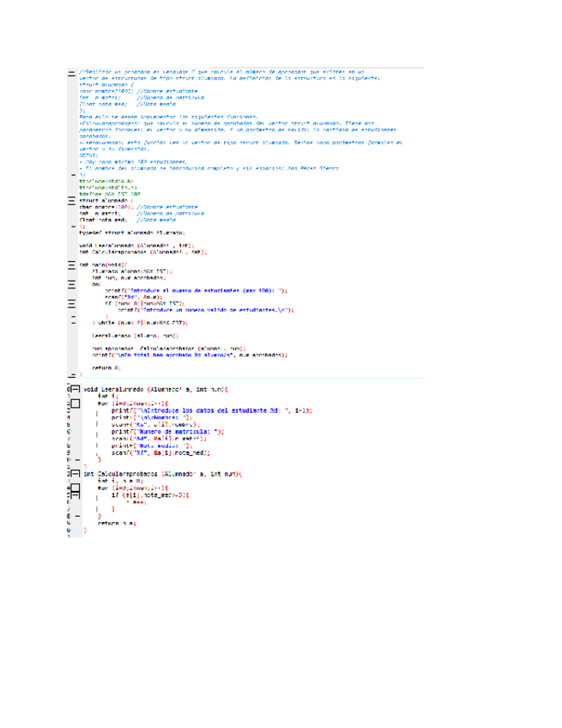Collapse the do-while loop fold marker
Viewport: 562px width, 728px height.
coord(71,284)
